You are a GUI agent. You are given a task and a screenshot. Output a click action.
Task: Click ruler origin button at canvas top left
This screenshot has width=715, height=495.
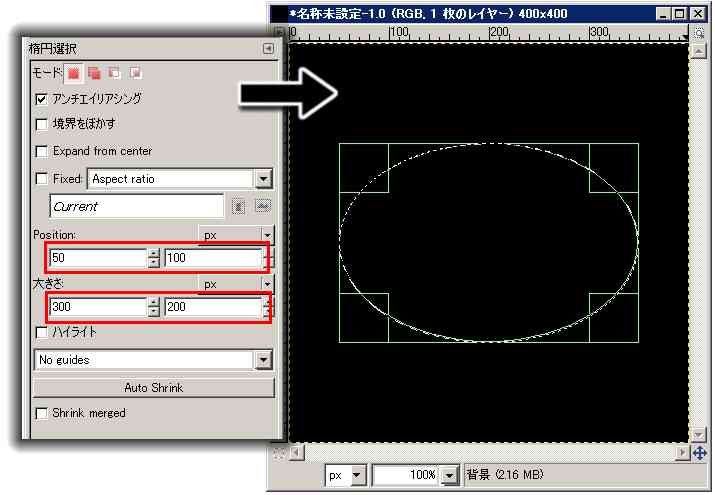tap(279, 32)
